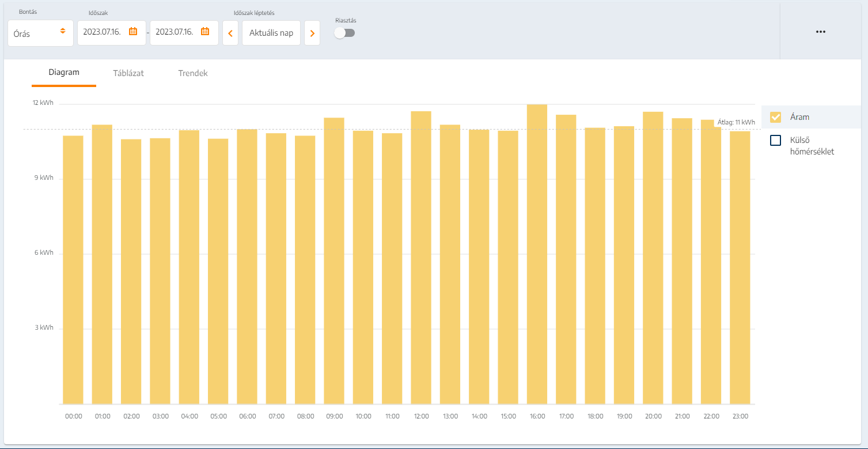Expand the Órás breakdown dropdown

40,33
